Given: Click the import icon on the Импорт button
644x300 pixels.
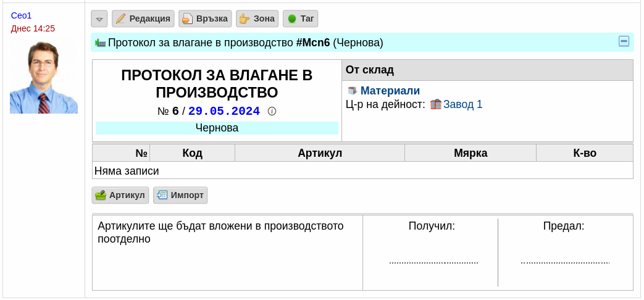Looking at the screenshot, I should pos(162,195).
